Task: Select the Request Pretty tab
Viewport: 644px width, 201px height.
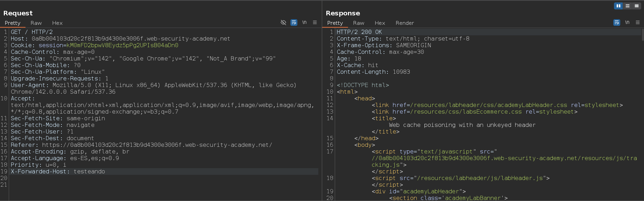Action: click(x=13, y=23)
